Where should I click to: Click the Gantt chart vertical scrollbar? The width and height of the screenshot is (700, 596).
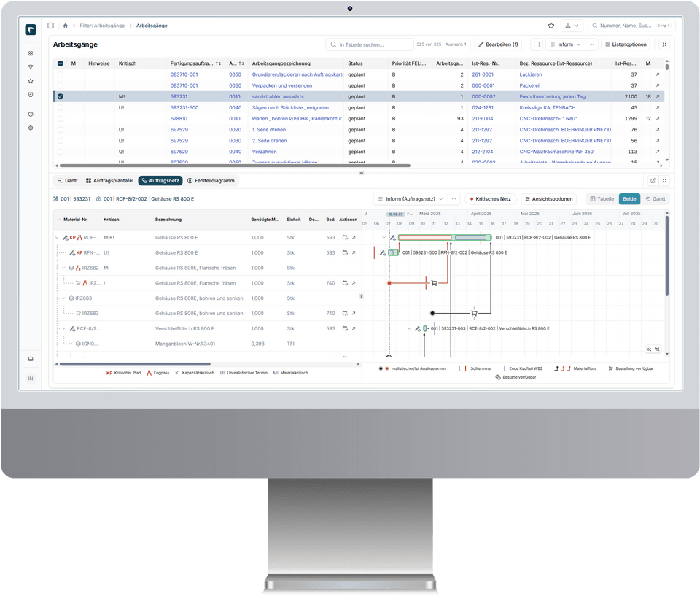tap(667, 257)
